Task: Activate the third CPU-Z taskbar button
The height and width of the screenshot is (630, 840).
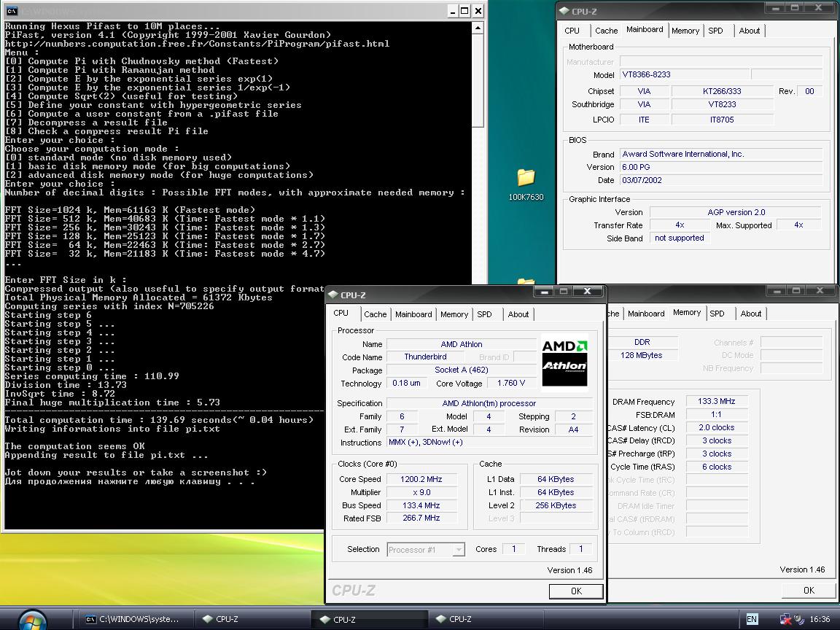Action: pyautogui.click(x=485, y=619)
